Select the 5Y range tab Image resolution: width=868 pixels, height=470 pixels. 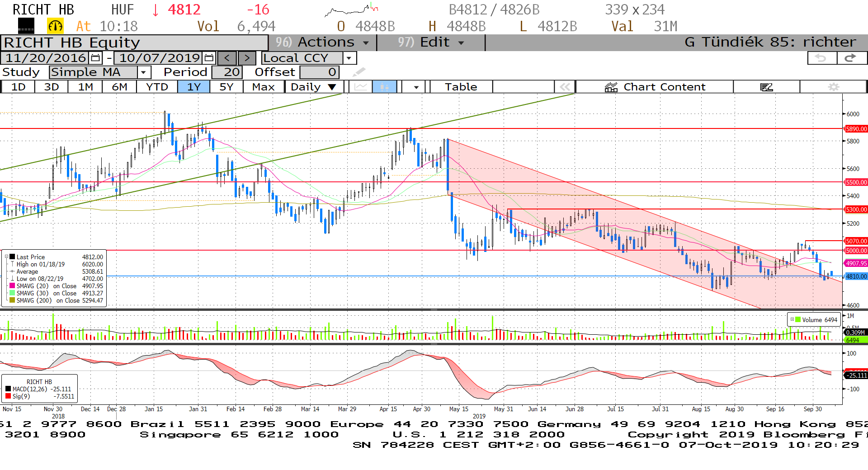point(226,86)
